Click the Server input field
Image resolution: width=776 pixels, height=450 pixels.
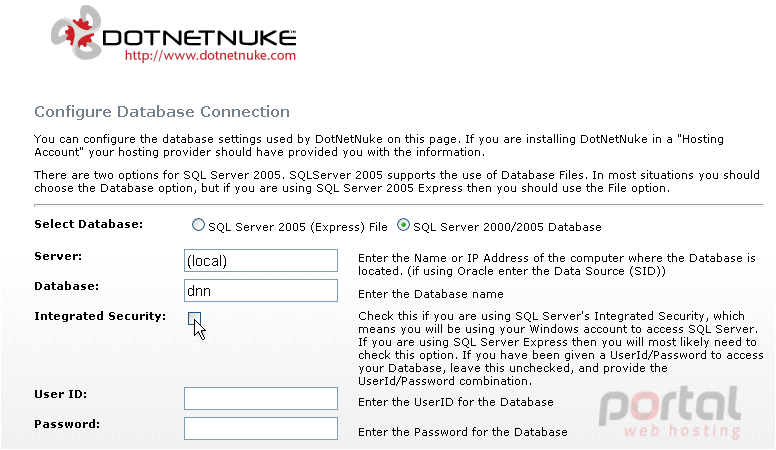tap(261, 260)
